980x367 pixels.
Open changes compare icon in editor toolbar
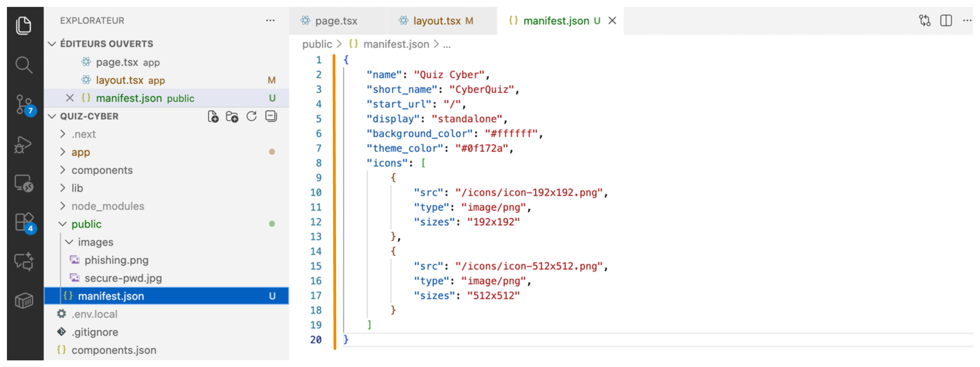(924, 20)
